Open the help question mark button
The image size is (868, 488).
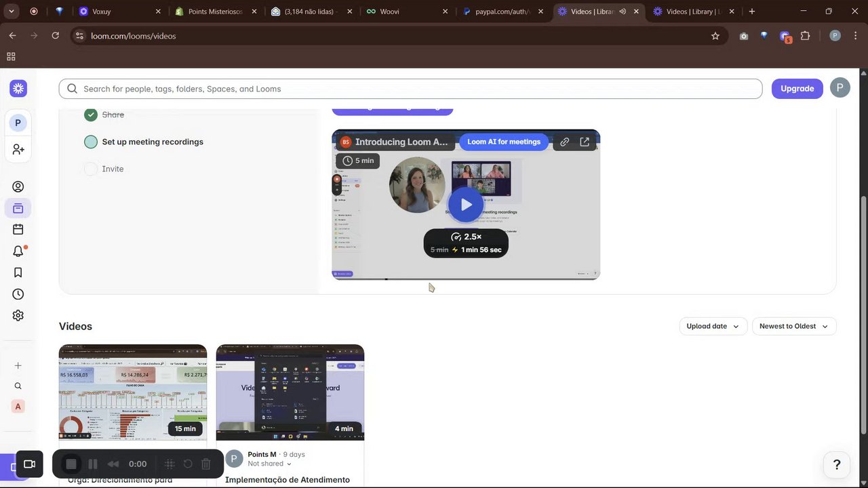click(837, 464)
